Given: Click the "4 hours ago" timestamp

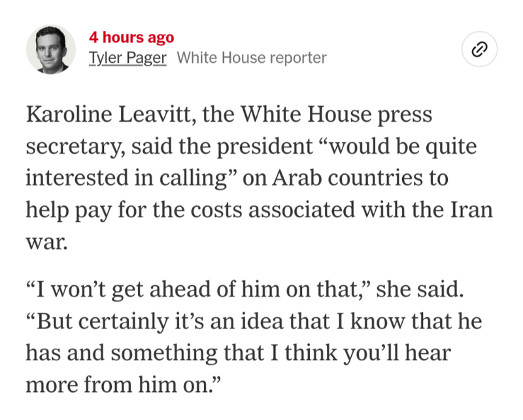Looking at the screenshot, I should pyautogui.click(x=131, y=38).
